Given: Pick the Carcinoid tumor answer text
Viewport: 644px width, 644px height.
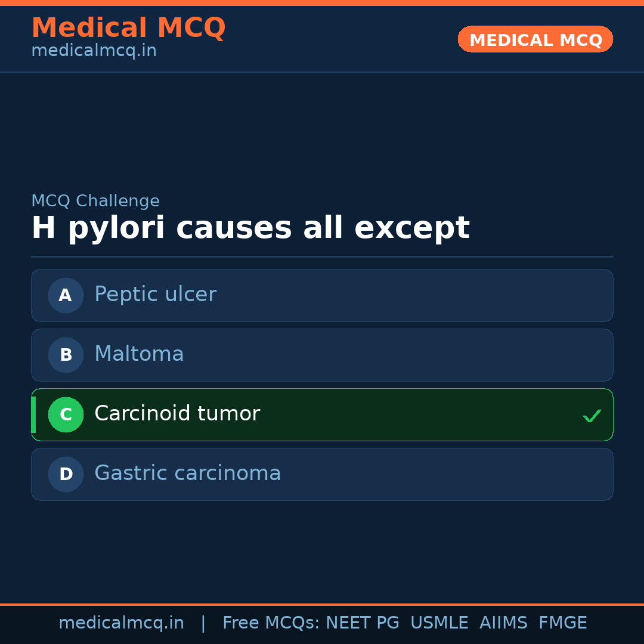Looking at the screenshot, I should tap(177, 414).
